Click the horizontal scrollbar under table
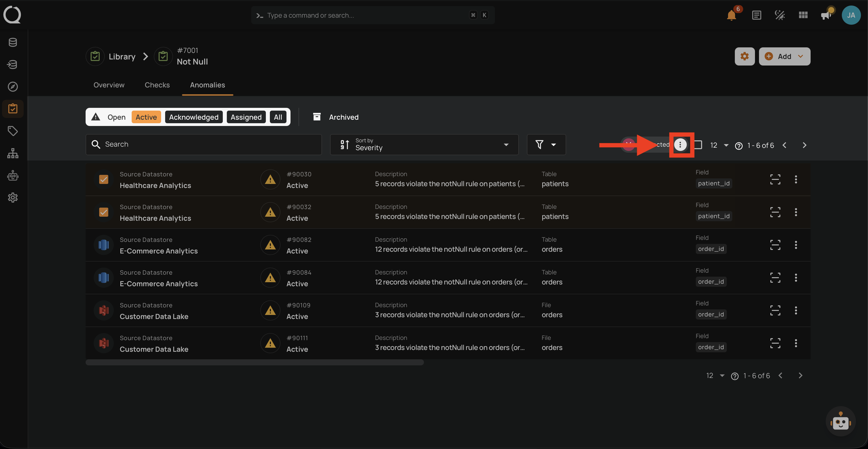Viewport: 868px width, 449px height. tap(255, 363)
